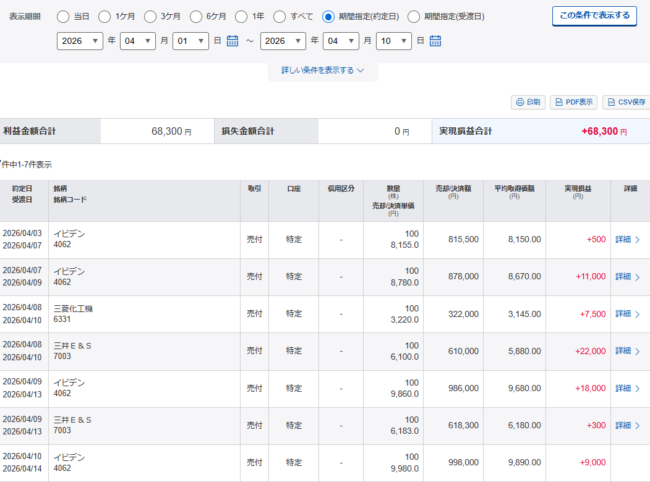
Task: Click the CSV保存 button
Action: click(626, 102)
